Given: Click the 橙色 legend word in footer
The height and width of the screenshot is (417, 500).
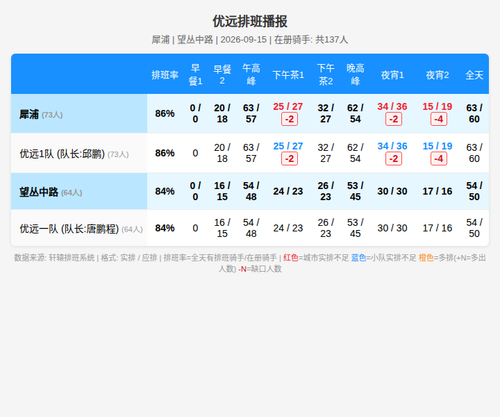Looking at the screenshot, I should tap(426, 258).
